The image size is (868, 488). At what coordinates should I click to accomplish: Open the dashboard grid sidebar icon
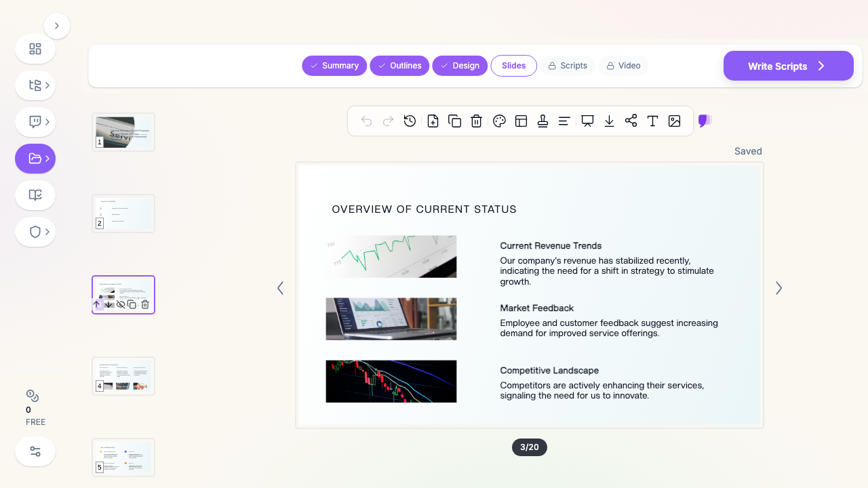click(35, 49)
